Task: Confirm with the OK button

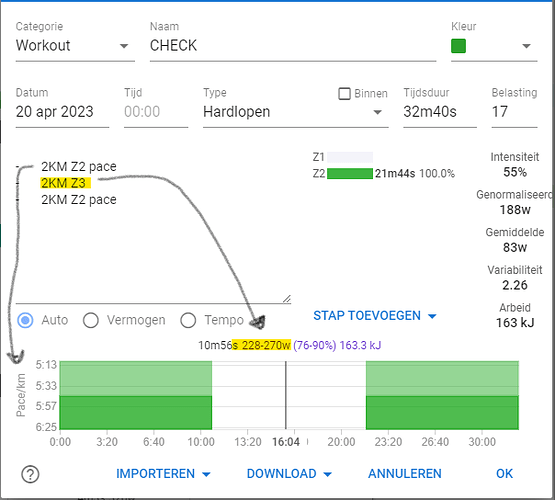Action: pos(504,474)
